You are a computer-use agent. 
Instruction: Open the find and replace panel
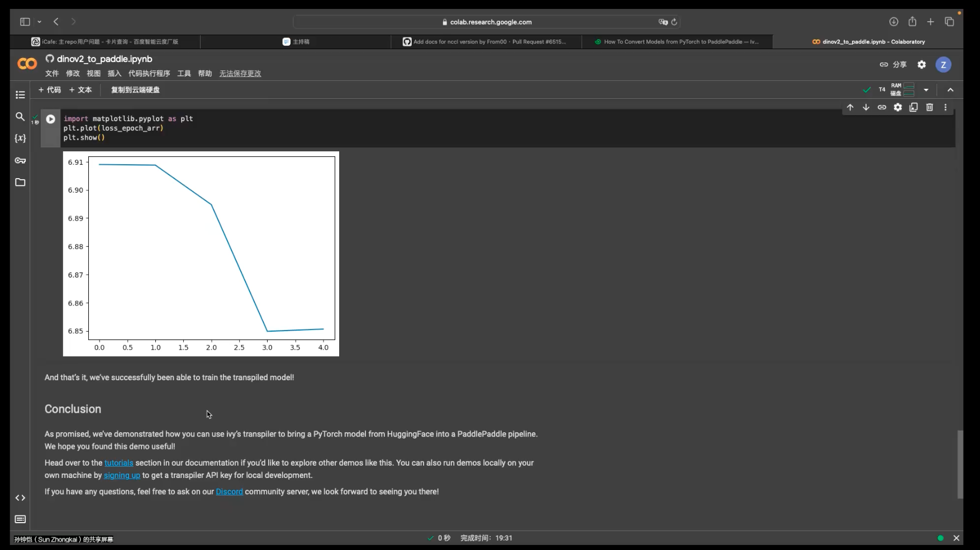click(x=20, y=117)
